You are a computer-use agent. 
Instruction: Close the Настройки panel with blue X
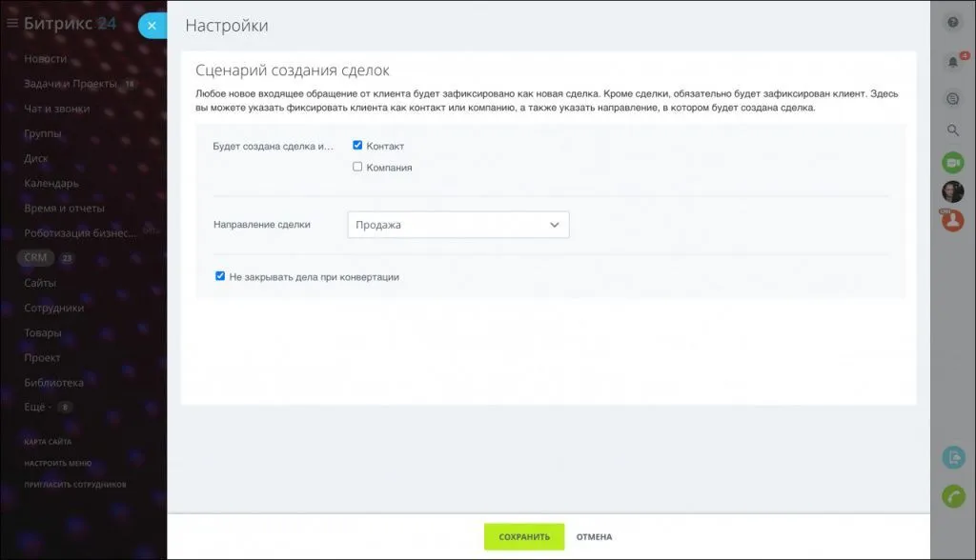[x=152, y=26]
